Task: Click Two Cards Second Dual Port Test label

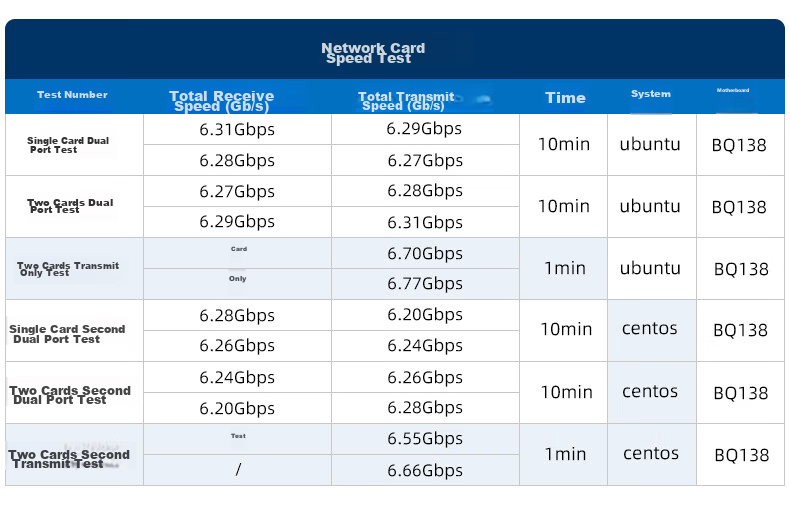Action: pyautogui.click(x=70, y=395)
